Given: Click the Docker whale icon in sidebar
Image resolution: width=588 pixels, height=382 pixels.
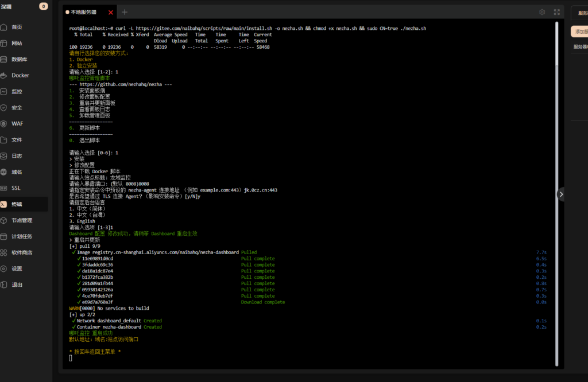Looking at the screenshot, I should point(4,75).
